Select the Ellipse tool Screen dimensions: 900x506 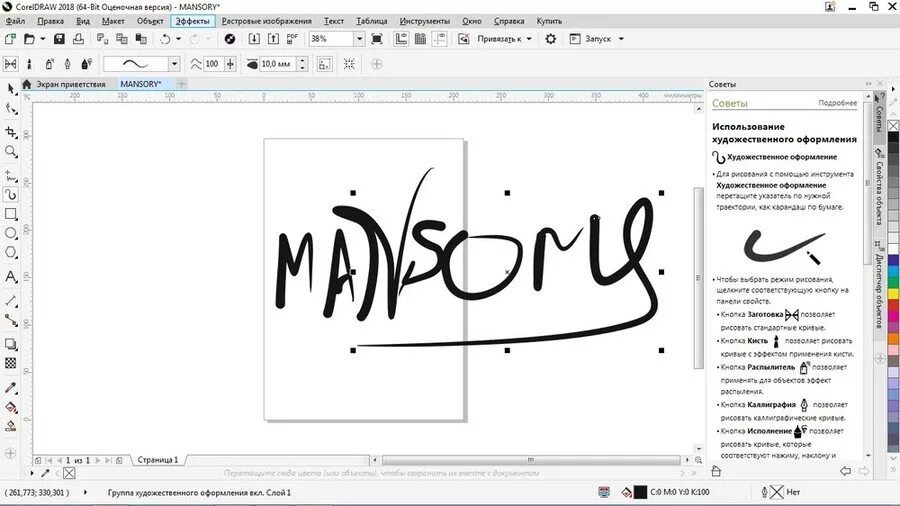10,233
